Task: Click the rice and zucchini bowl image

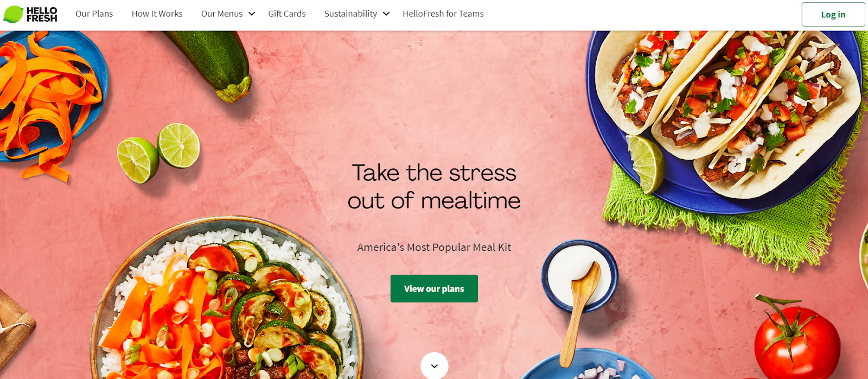Action: [227, 301]
